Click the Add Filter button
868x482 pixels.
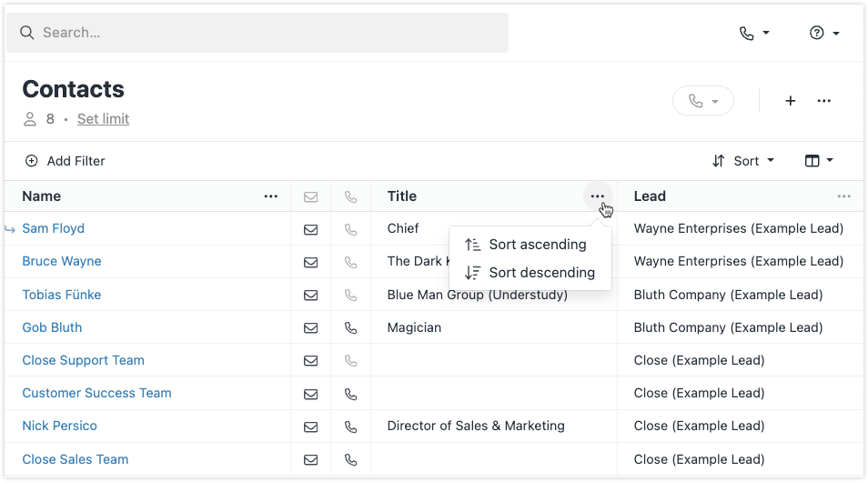[x=65, y=161]
